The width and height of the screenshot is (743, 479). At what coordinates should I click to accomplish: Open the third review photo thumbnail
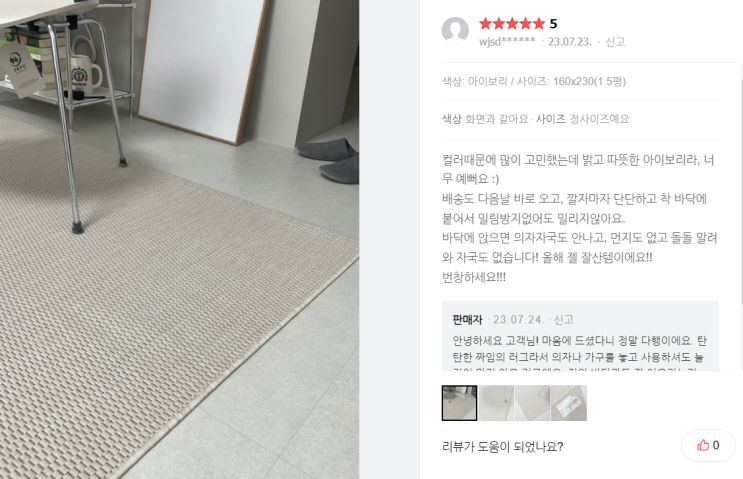(x=533, y=403)
